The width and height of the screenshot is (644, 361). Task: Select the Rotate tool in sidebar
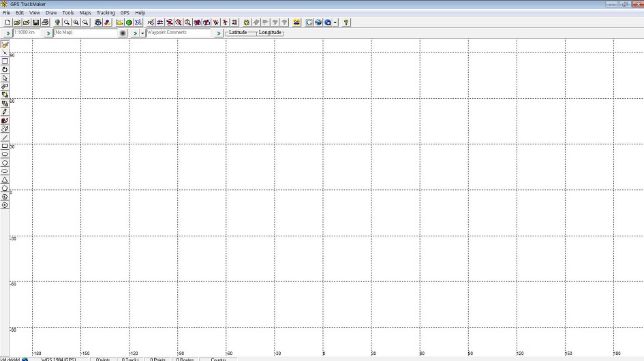tap(5, 69)
